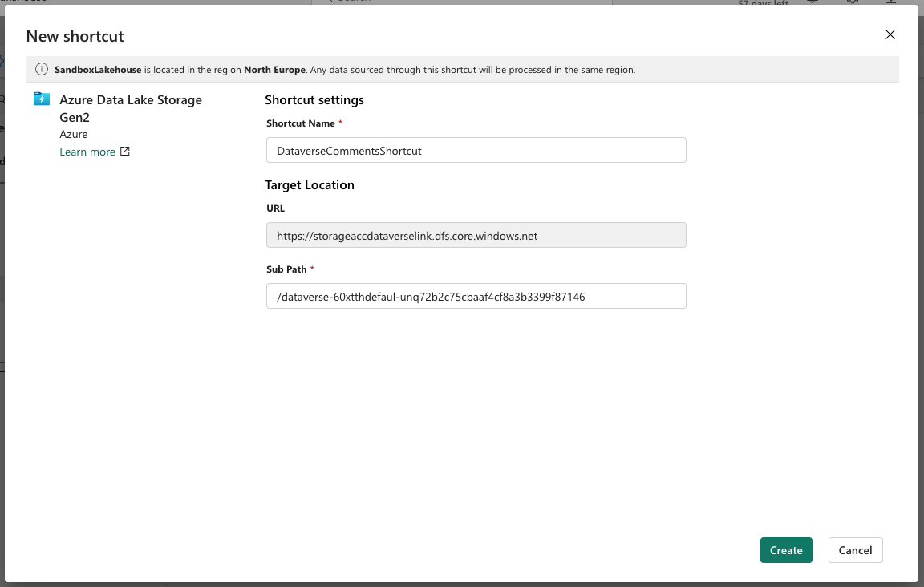Screen dimensions: 924x587
Task: Click the external link icon beside Learn more
Action: 124,152
